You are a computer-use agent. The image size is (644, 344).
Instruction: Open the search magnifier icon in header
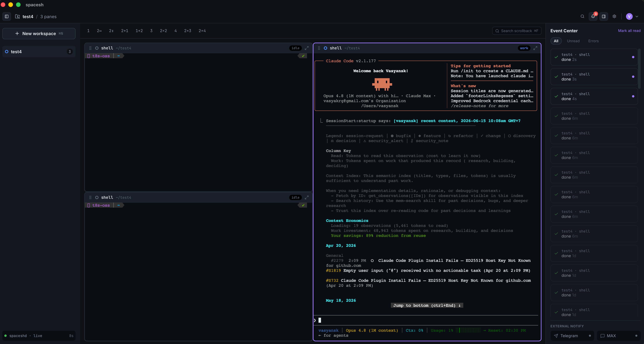(x=582, y=16)
